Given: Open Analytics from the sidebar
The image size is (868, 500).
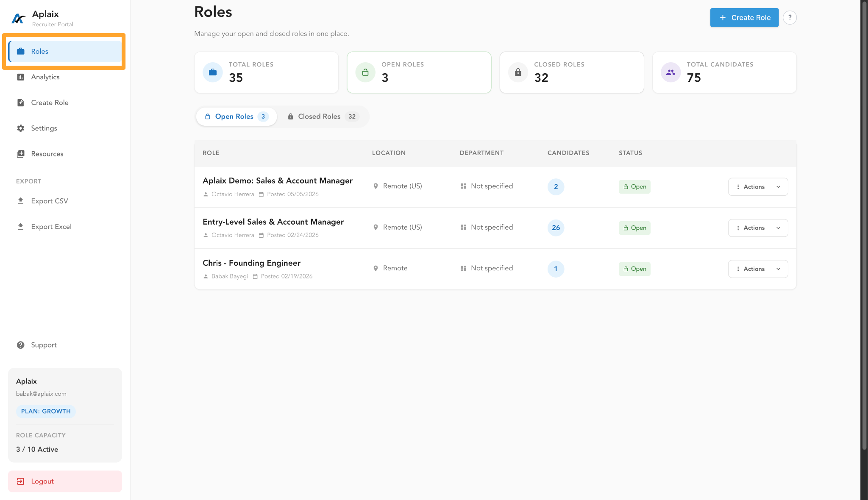Looking at the screenshot, I should coord(65,77).
